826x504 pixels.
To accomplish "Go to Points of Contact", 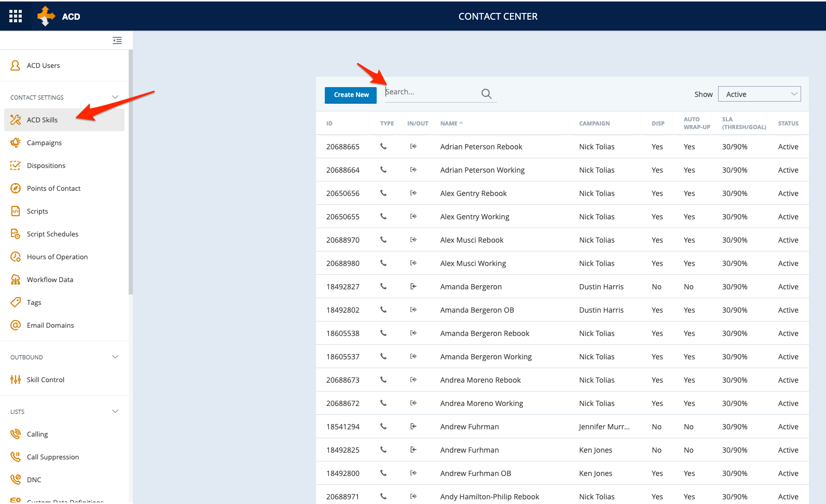I will 53,188.
